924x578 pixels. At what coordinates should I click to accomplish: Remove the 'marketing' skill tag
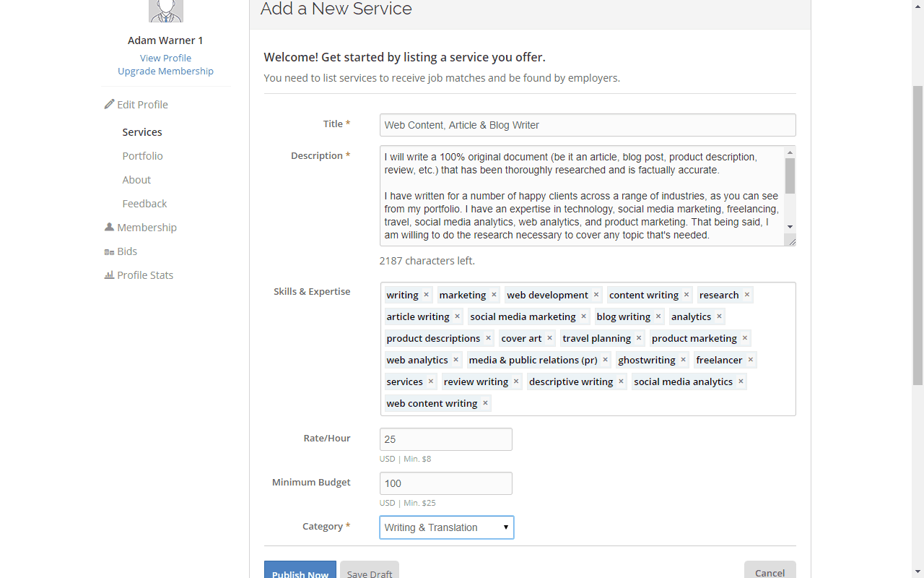[494, 295]
